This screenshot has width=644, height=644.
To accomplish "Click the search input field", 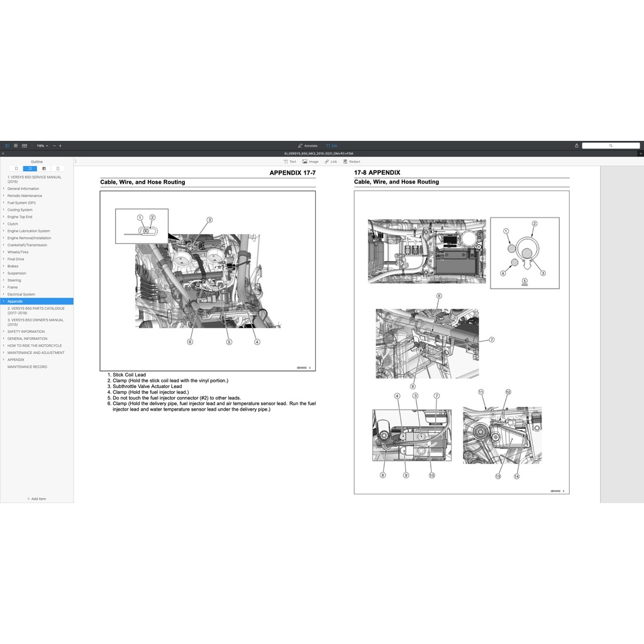I will point(610,145).
